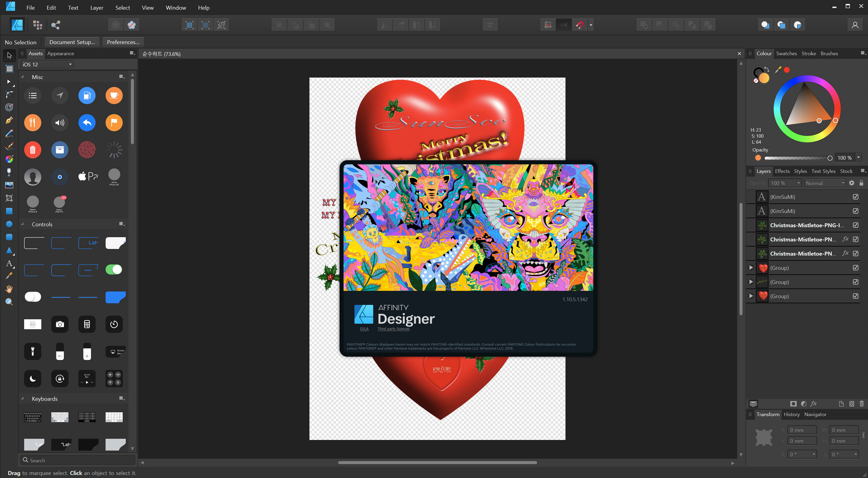Screen dimensions: 868x478
Task: Select the Artistic Text tool
Action: tap(9, 263)
